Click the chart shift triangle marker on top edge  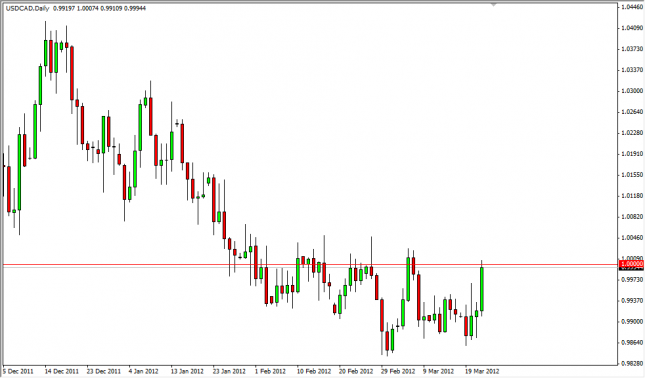tap(493, 5)
